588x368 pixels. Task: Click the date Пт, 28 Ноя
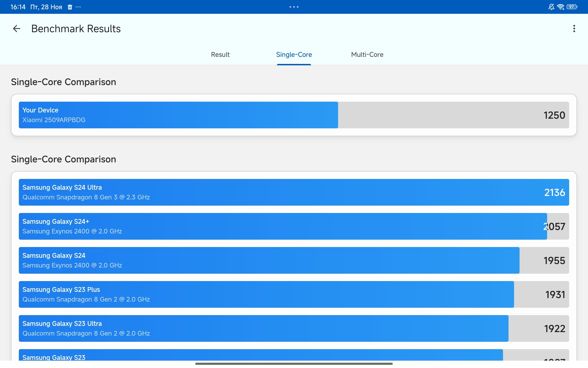(x=46, y=7)
